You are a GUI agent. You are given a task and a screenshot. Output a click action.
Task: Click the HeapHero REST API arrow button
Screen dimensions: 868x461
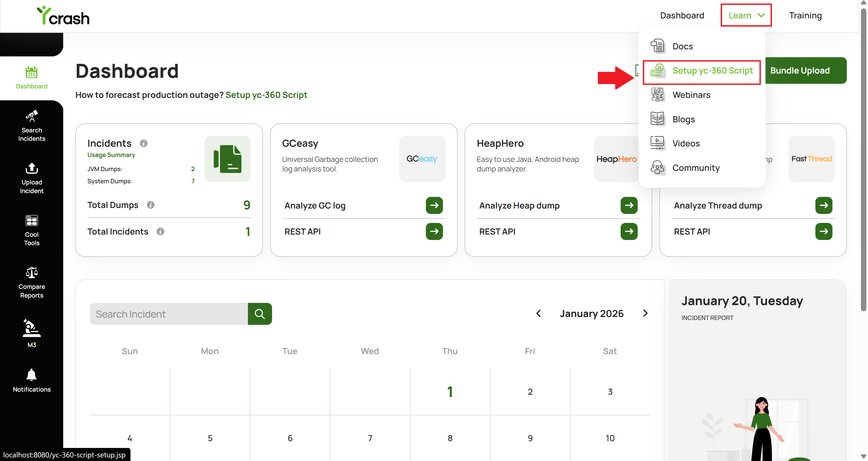(x=629, y=231)
